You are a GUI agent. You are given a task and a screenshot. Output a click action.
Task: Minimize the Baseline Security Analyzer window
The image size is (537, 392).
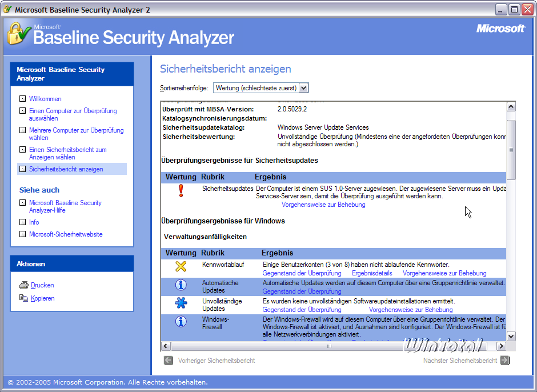(501, 10)
